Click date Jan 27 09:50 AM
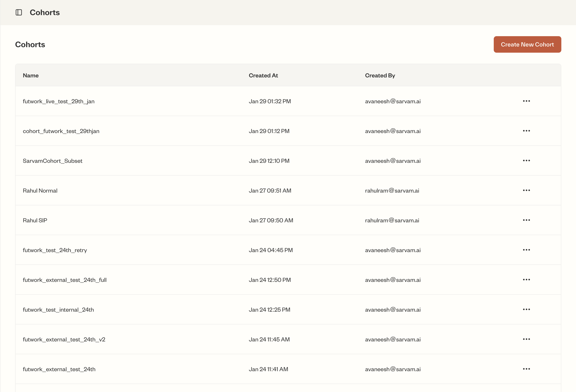Screen dimensions: 576x392 click(x=271, y=220)
